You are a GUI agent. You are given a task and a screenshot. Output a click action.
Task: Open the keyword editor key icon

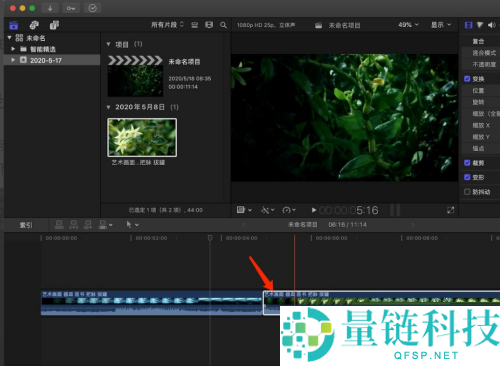tap(71, 8)
